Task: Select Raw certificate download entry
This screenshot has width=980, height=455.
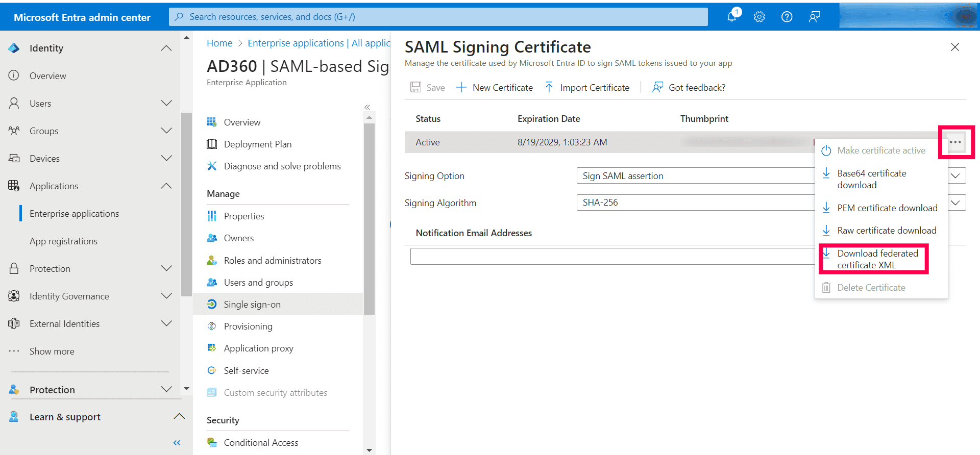Action: [886, 231]
